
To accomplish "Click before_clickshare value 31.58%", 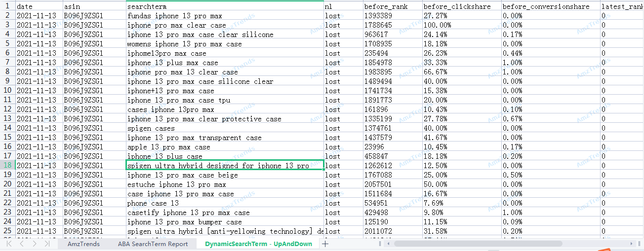I will pyautogui.click(x=462, y=231).
